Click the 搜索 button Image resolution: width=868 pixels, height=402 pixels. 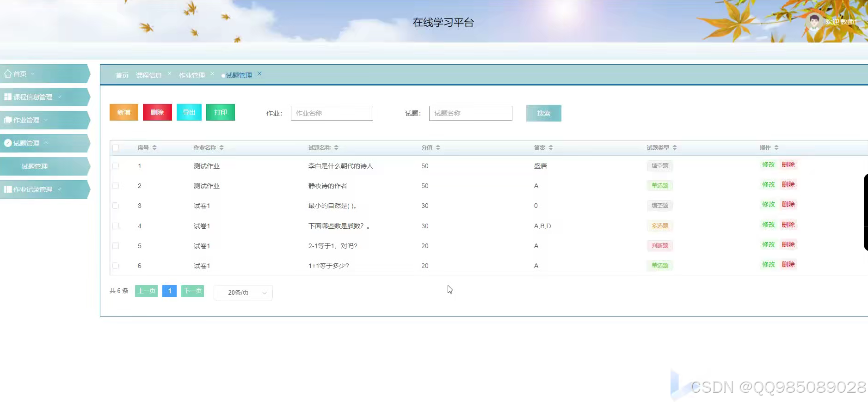click(544, 113)
